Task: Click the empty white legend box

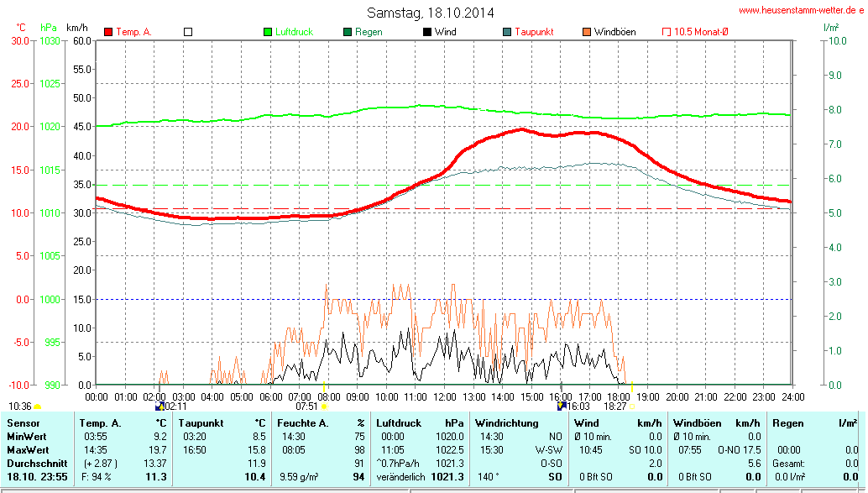Action: (x=188, y=32)
